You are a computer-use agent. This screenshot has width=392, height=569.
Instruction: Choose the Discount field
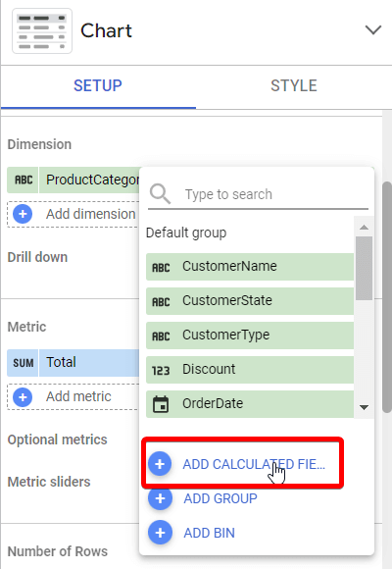250,370
